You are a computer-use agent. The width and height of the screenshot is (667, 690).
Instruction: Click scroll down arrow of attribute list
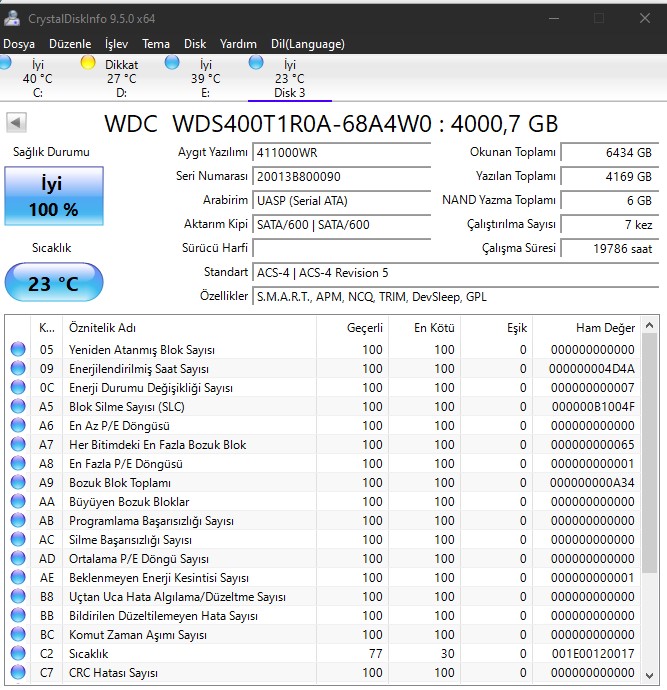tap(649, 675)
